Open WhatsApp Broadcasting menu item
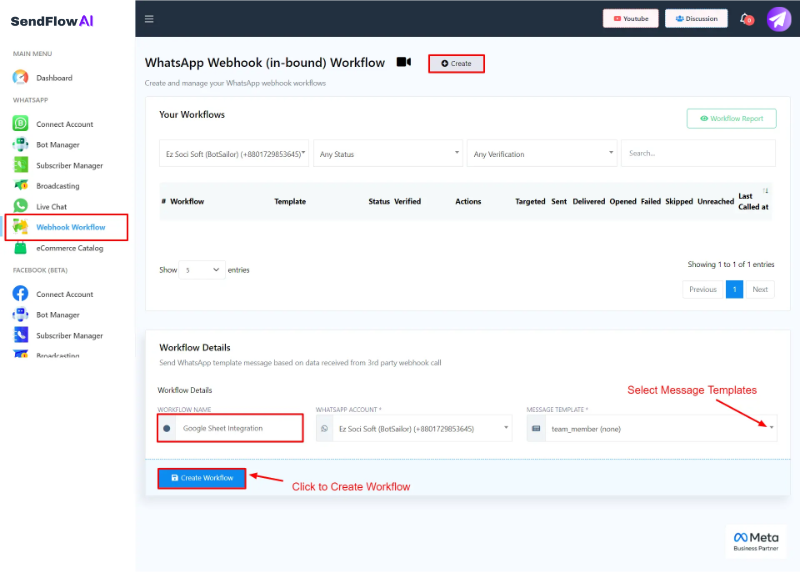This screenshot has width=800, height=572. coord(58,186)
